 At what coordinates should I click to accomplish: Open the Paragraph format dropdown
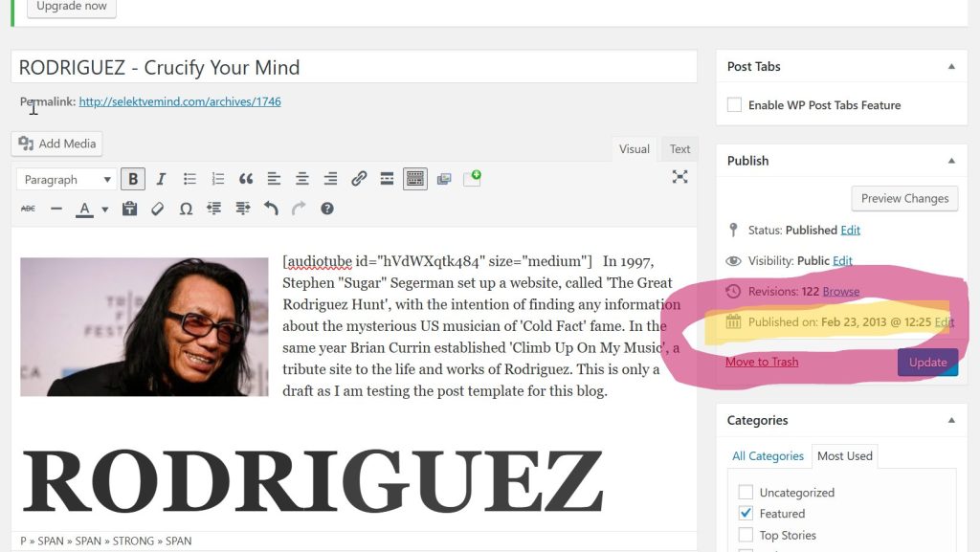(66, 179)
